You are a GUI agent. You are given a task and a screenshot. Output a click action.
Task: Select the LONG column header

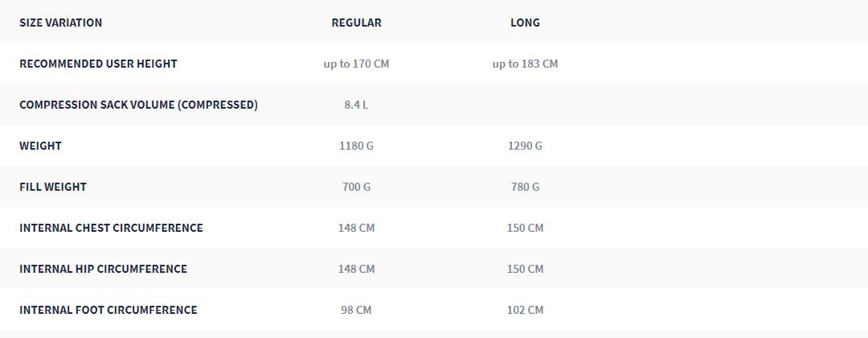[525, 23]
